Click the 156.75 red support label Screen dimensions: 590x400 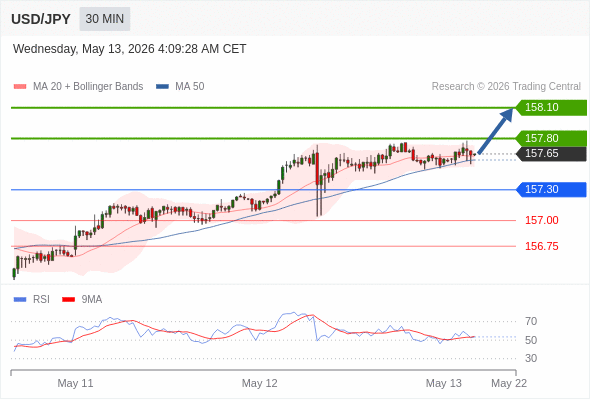tap(542, 246)
